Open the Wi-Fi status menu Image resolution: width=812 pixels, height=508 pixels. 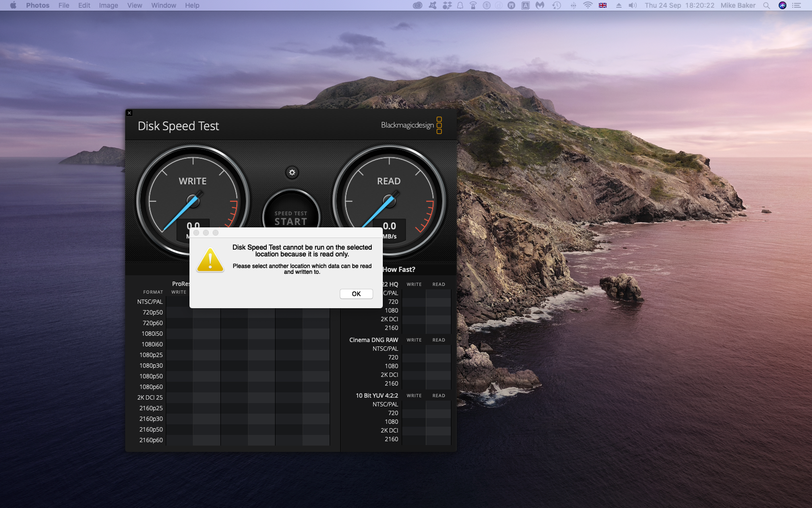click(x=588, y=5)
